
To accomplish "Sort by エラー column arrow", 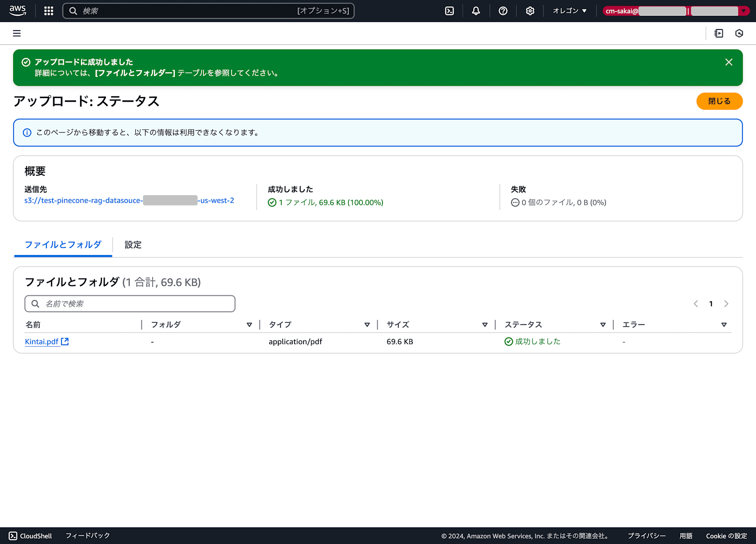I will (724, 325).
